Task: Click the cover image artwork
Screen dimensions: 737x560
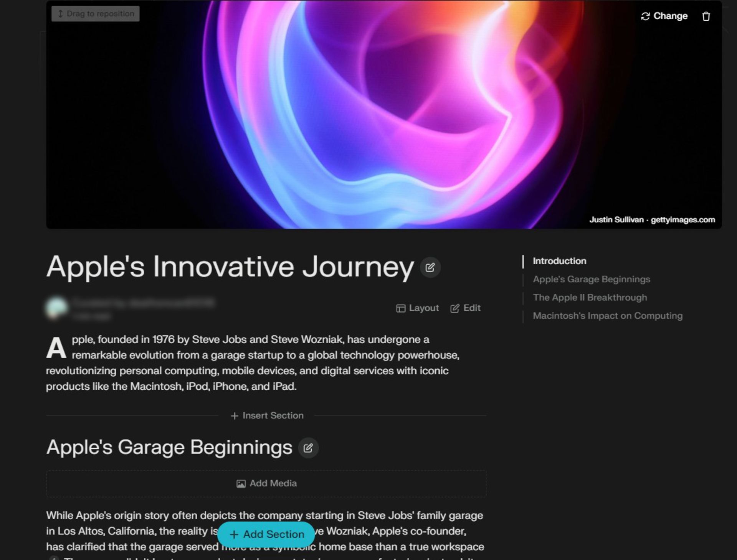Action: pos(384,115)
